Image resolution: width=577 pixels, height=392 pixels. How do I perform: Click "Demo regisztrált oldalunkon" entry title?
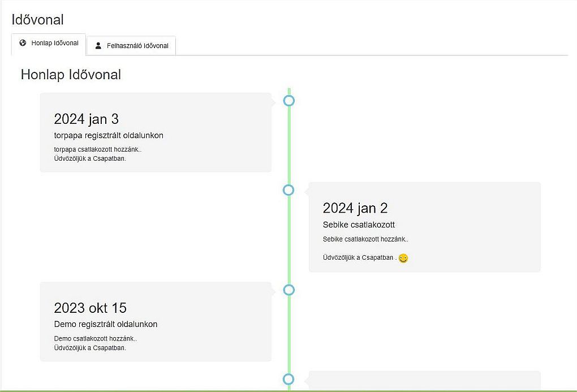click(x=106, y=324)
